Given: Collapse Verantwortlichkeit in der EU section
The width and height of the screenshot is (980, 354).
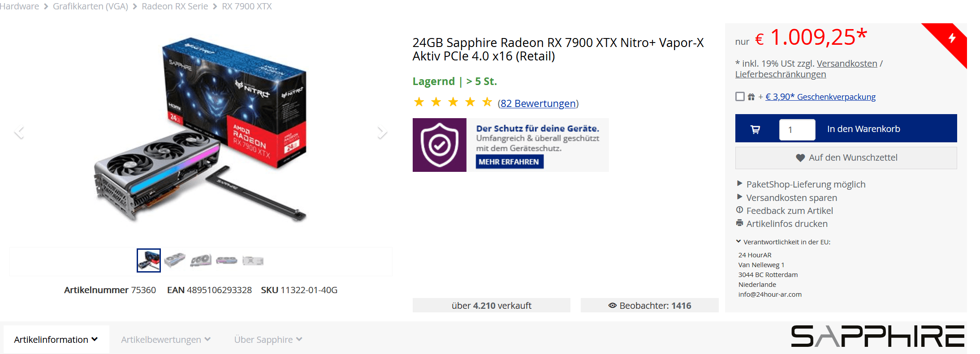Looking at the screenshot, I should point(738,242).
